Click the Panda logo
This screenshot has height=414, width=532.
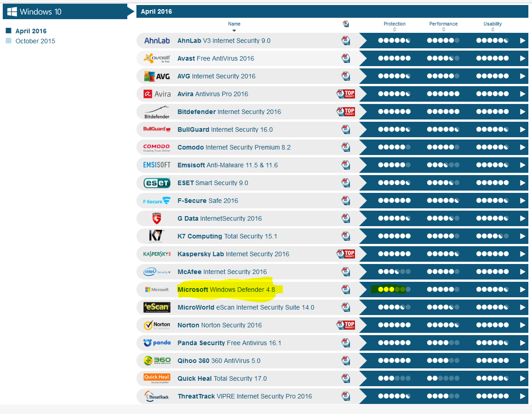(157, 343)
